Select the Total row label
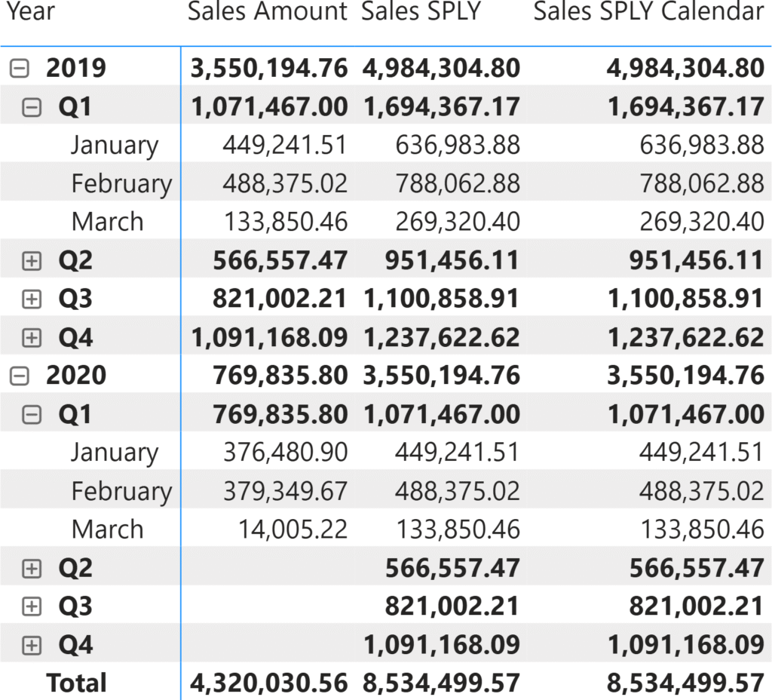Viewport: 772px width, 700px height. 76,683
